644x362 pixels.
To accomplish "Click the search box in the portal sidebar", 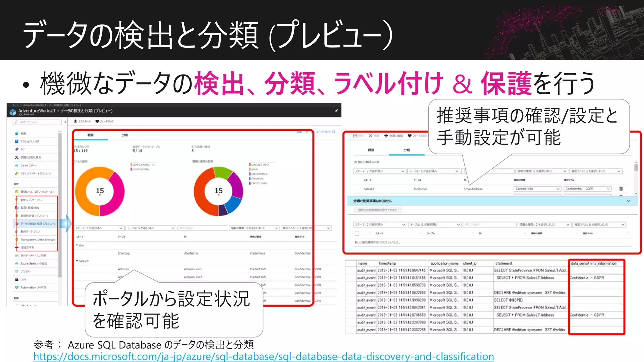I will click(x=37, y=122).
